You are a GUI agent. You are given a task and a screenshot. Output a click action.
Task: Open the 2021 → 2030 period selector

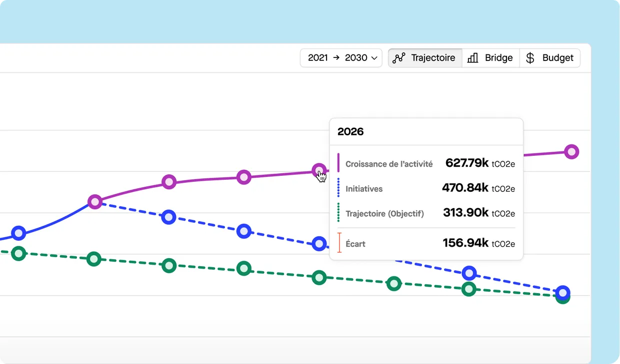pyautogui.click(x=341, y=58)
